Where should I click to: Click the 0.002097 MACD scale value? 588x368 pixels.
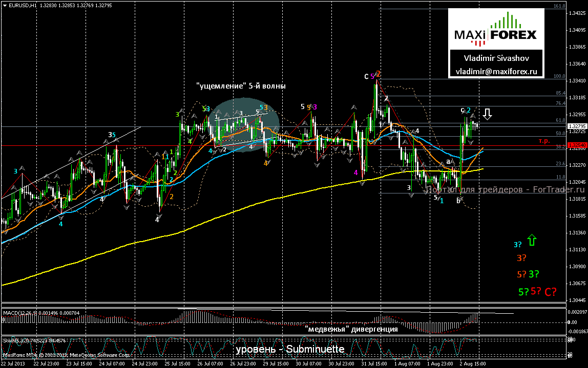point(577,312)
